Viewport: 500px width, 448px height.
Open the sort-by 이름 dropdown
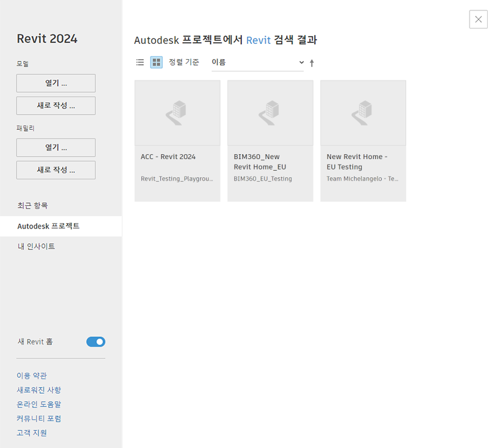[x=258, y=63]
